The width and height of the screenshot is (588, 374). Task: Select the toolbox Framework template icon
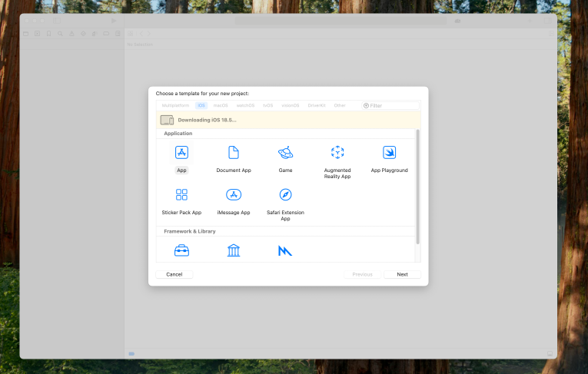coord(181,250)
